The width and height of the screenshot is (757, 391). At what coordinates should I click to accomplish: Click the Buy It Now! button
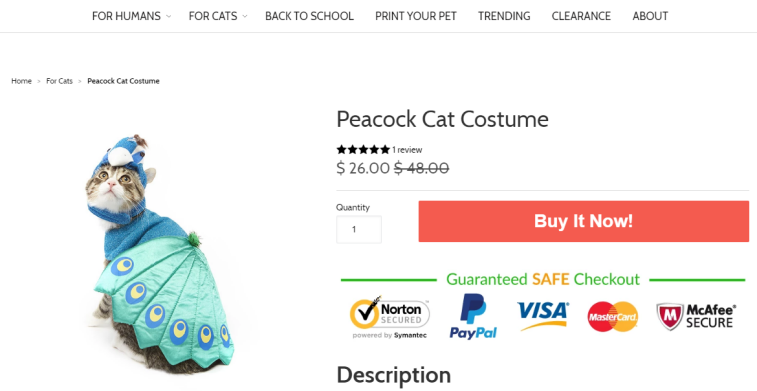(x=584, y=221)
